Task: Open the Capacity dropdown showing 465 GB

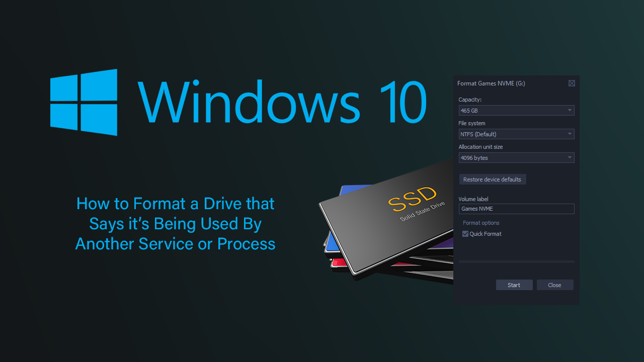Action: click(x=516, y=110)
